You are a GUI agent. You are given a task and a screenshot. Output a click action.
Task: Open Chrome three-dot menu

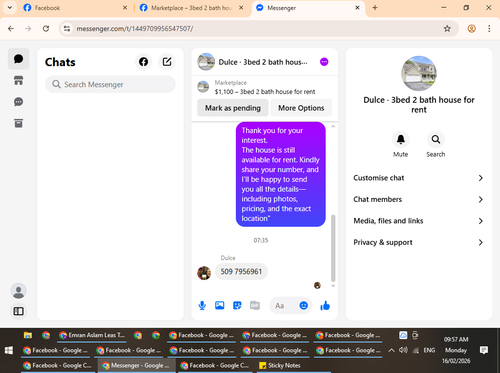(489, 29)
